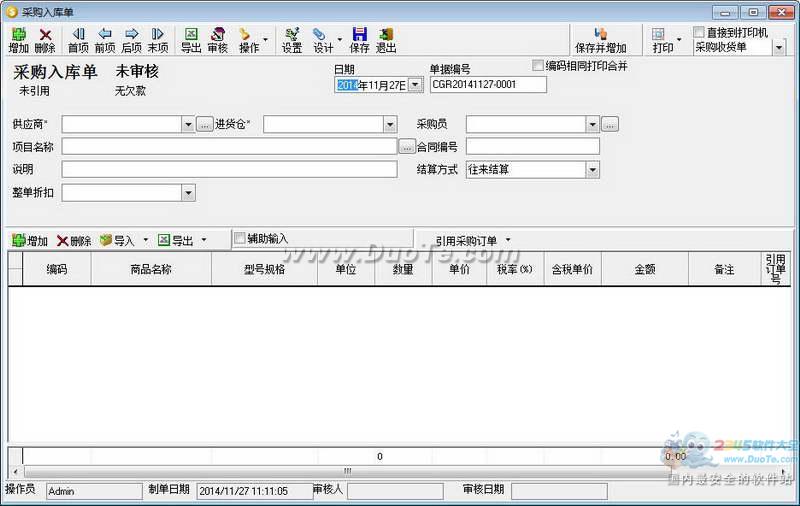
Task: Add a row with grid toolbar 增加
Action: [30, 240]
